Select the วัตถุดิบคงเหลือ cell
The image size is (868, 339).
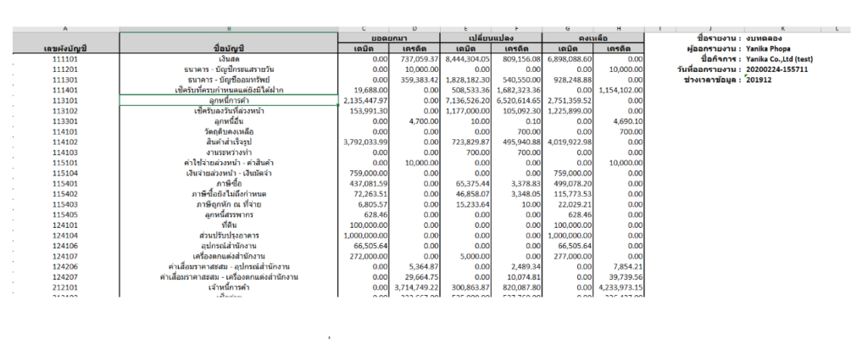click(229, 131)
